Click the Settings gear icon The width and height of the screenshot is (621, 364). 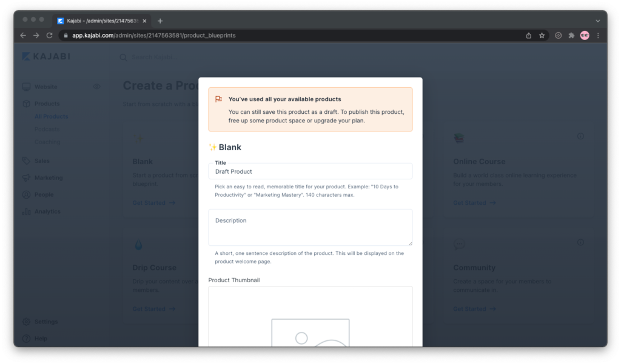tap(26, 322)
